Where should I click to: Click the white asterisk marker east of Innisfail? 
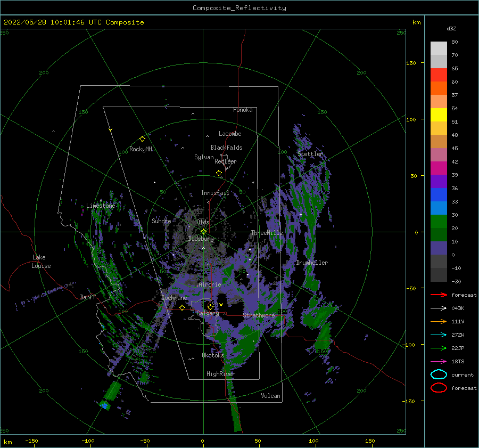pyautogui.click(x=253, y=183)
